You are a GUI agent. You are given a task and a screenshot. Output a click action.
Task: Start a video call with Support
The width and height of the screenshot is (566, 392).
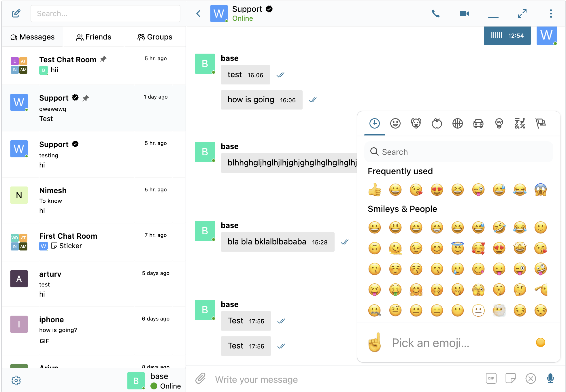click(464, 13)
